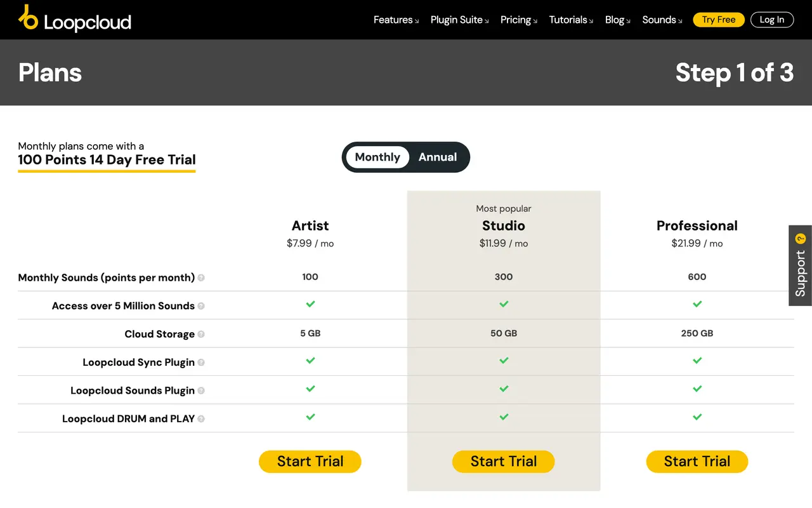
Task: Click Studio checkmark for Loopcloud Sounds Plugin
Action: [504, 389]
